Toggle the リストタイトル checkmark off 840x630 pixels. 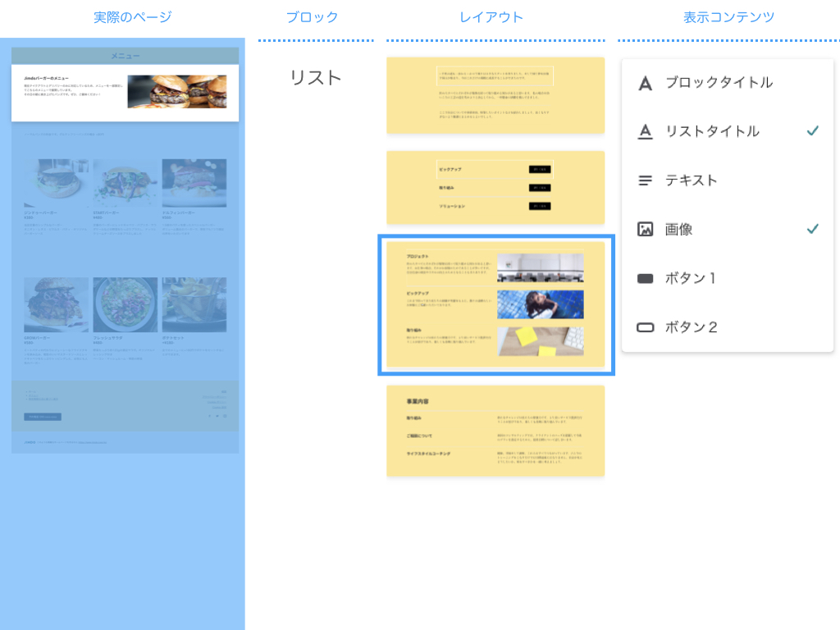coord(813,130)
